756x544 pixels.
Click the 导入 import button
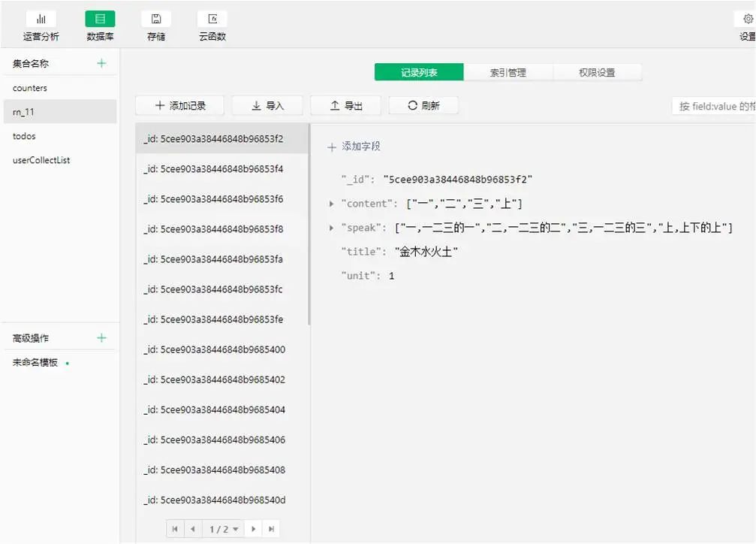[x=267, y=106]
